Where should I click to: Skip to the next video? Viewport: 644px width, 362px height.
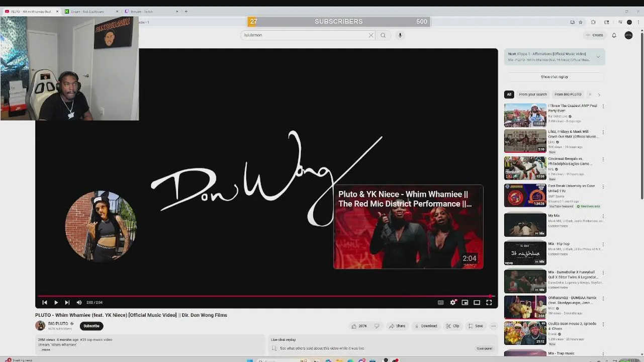[x=67, y=302]
